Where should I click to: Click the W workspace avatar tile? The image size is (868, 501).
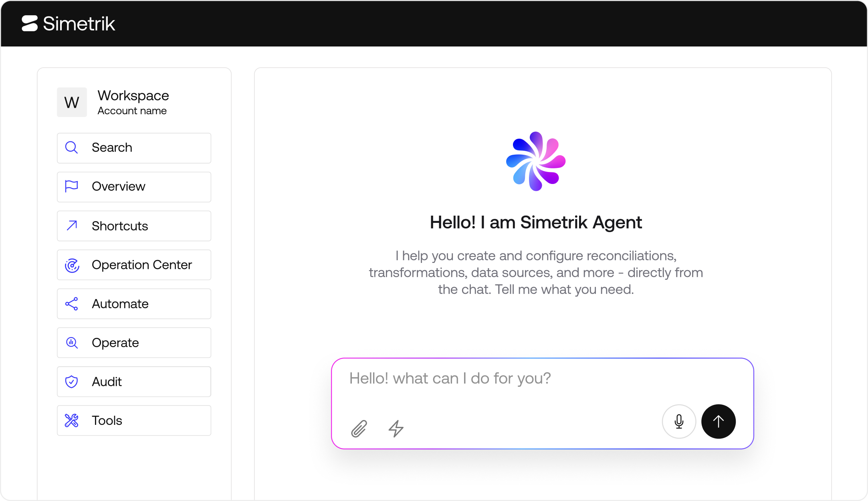[x=72, y=102]
